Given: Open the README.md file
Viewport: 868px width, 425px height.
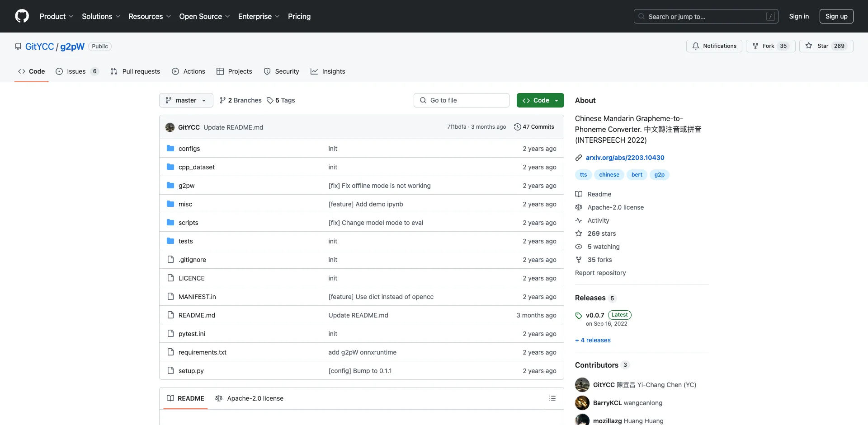Looking at the screenshot, I should pos(197,315).
